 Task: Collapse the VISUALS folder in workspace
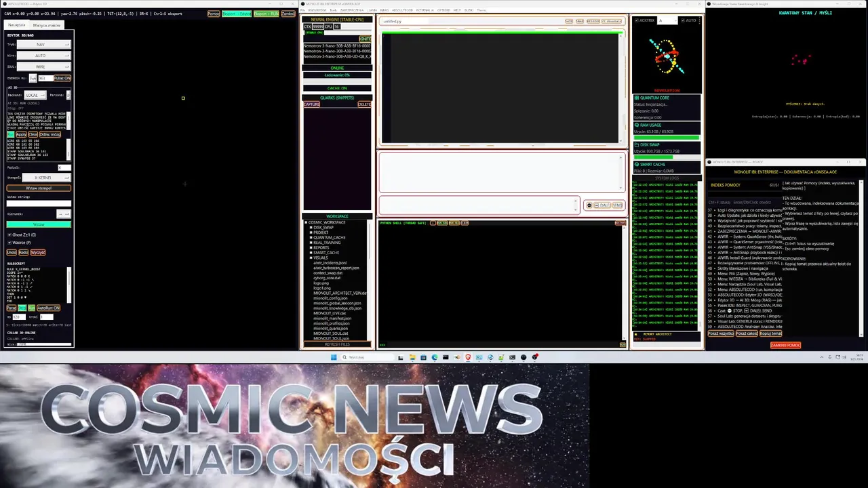[311, 258]
